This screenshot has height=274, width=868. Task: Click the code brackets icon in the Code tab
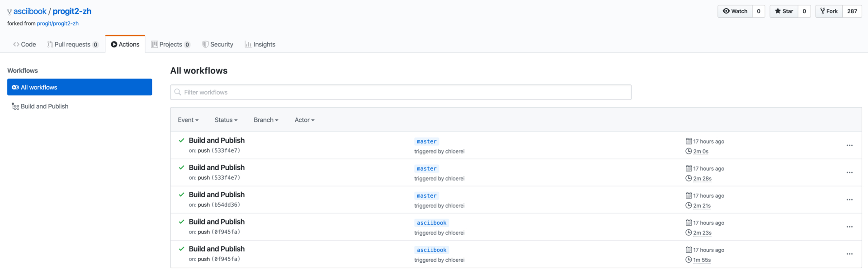(x=16, y=44)
